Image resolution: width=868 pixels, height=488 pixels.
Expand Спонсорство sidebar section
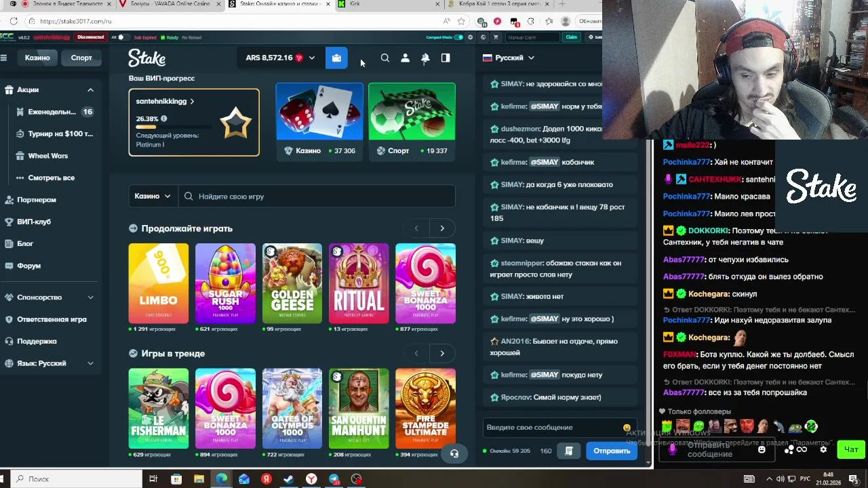[90, 298]
